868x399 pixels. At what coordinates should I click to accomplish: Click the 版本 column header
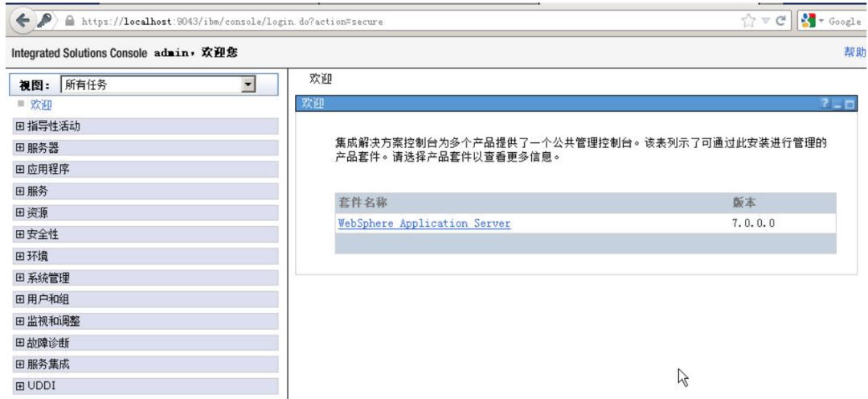pyautogui.click(x=743, y=203)
